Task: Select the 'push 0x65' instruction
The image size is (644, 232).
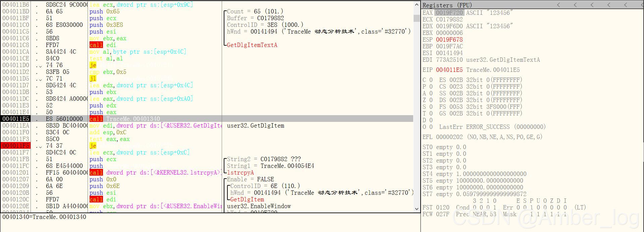Action: coord(105,11)
